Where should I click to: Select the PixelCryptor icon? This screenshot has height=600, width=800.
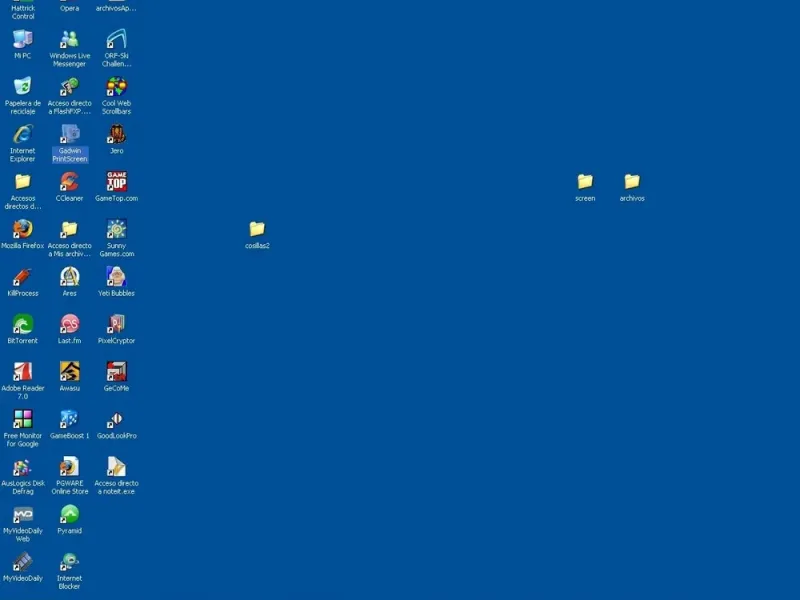coord(116,324)
